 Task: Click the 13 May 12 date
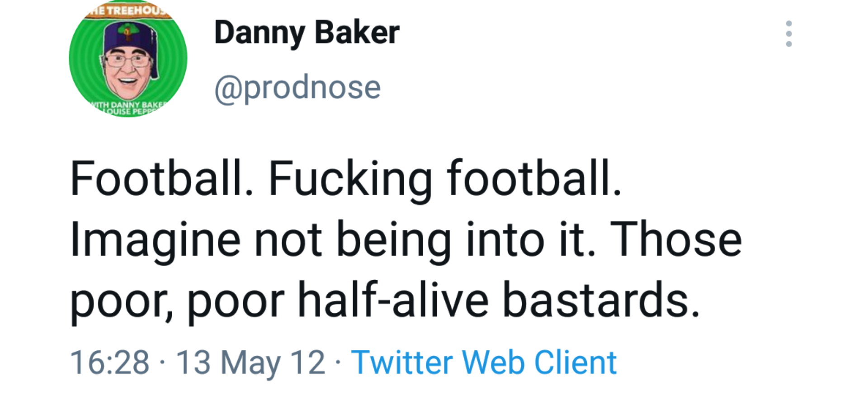(x=250, y=363)
